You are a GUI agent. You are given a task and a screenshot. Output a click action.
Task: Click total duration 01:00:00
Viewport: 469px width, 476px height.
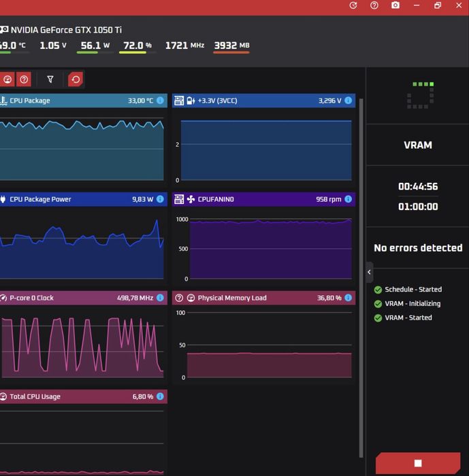coord(418,207)
